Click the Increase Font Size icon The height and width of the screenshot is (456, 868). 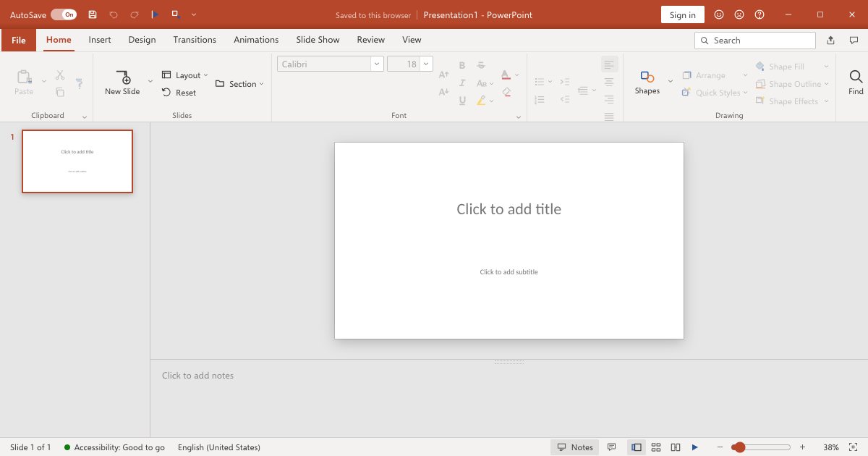tap(444, 75)
